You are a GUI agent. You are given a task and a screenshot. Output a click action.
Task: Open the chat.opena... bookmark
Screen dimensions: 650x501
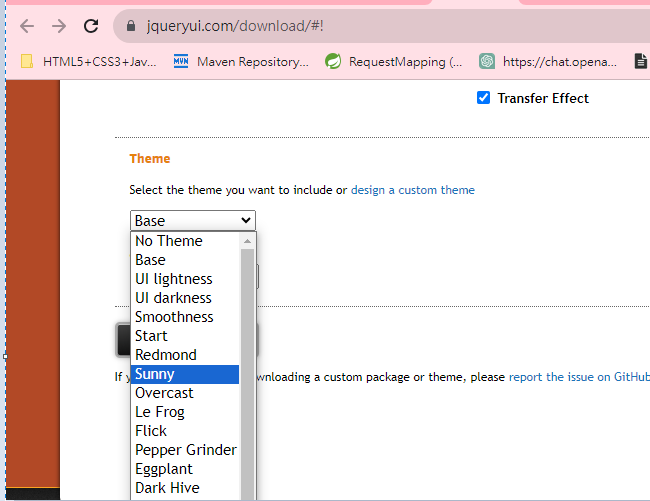(x=548, y=62)
